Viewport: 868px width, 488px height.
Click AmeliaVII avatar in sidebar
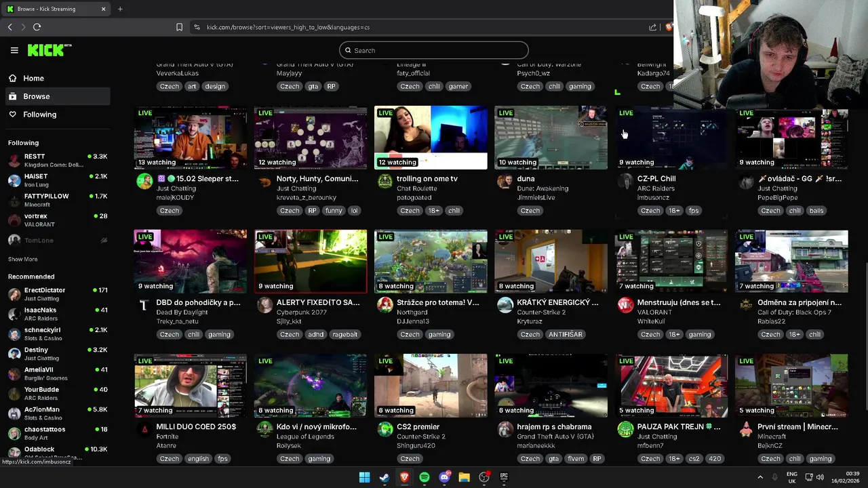click(14, 373)
